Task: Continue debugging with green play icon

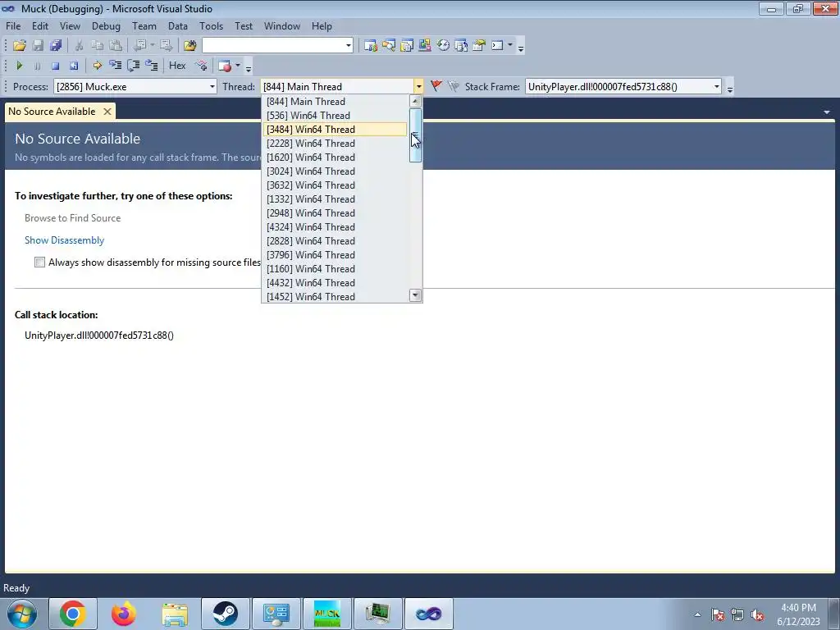Action: click(20, 66)
